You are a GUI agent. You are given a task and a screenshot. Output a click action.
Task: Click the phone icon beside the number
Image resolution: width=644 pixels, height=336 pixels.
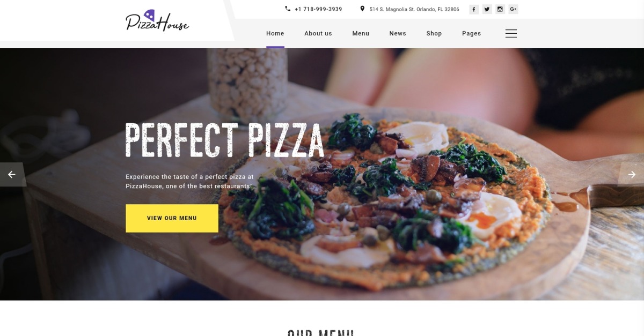[288, 9]
